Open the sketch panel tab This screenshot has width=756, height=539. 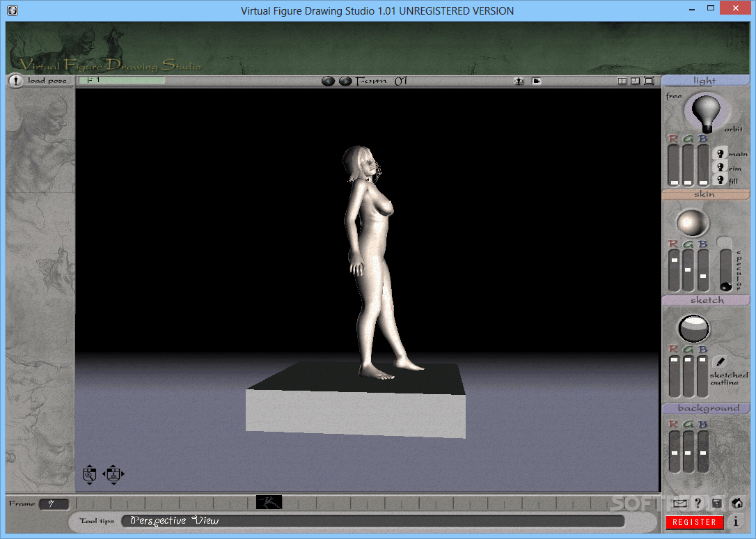[x=705, y=300]
